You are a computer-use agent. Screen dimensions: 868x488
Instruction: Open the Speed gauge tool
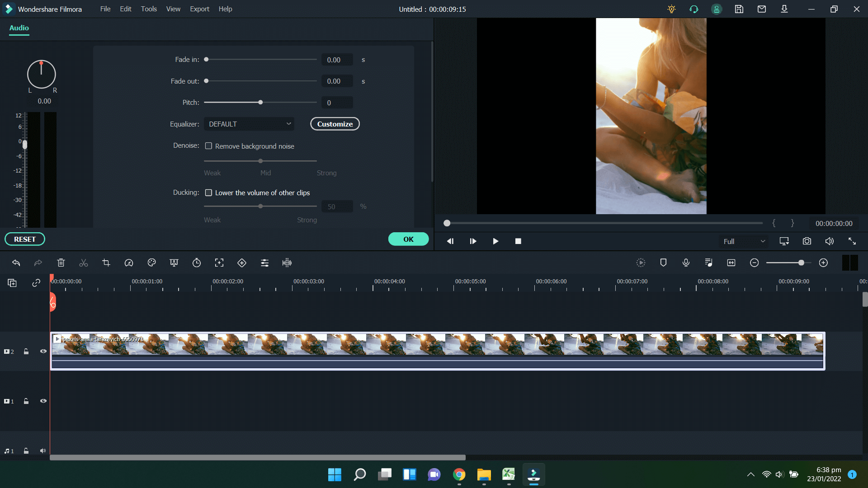(129, 263)
